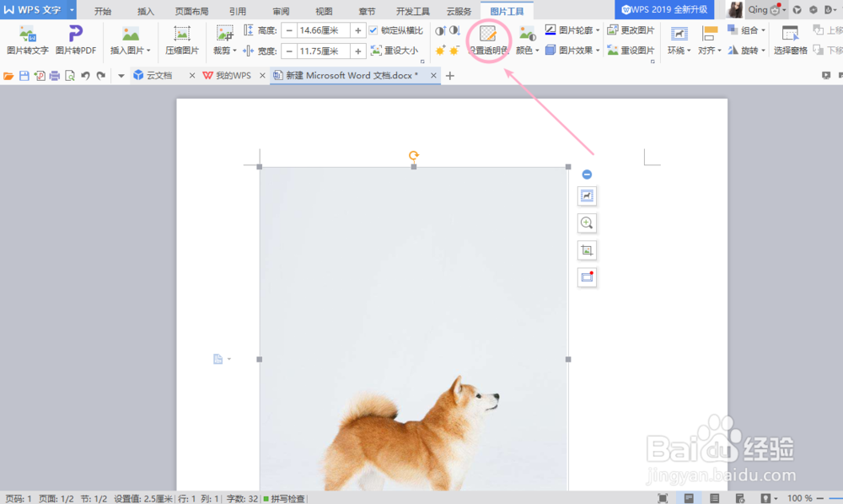Toggle 拼写检查 spell check in status bar
Image resolution: width=843 pixels, height=504 pixels.
pyautogui.click(x=283, y=499)
